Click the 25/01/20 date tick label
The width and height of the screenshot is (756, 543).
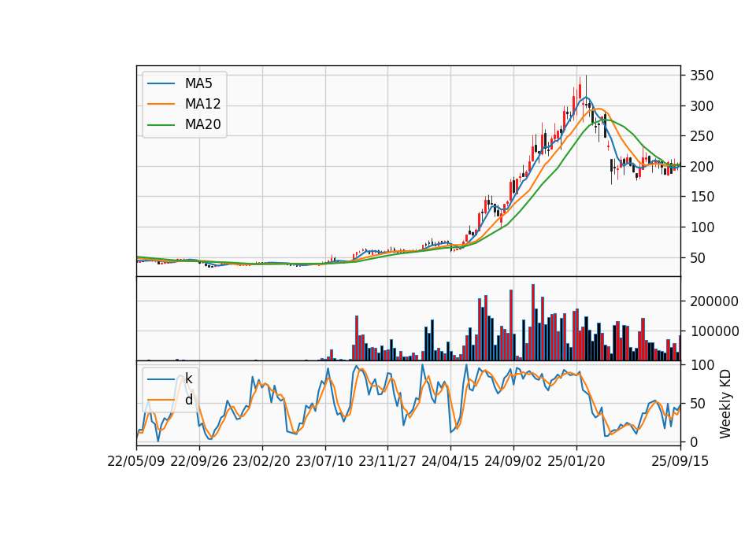[576, 461]
